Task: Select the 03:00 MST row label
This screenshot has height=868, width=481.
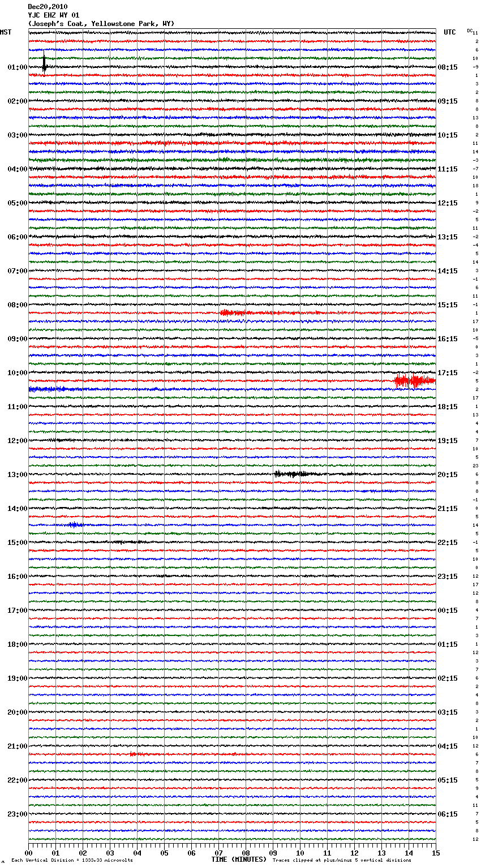Action: tap(17, 135)
